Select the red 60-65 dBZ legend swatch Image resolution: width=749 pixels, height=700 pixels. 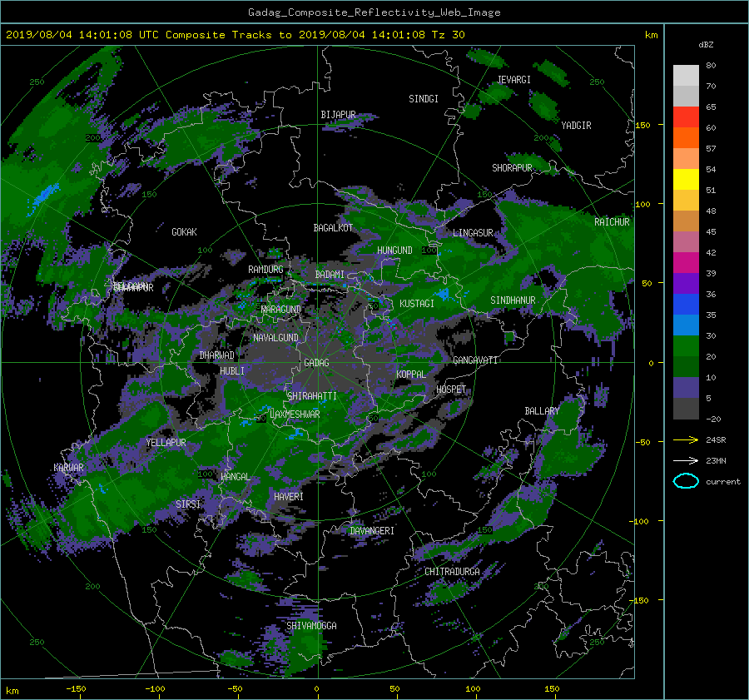686,117
